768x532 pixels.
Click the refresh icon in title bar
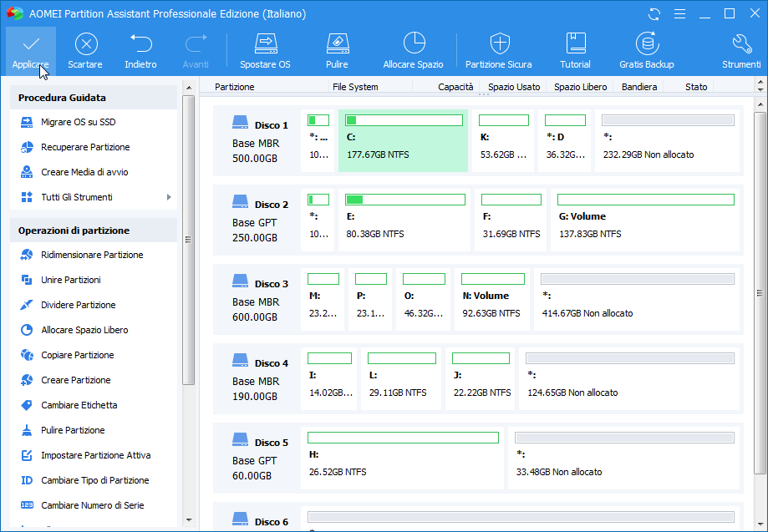(x=654, y=13)
